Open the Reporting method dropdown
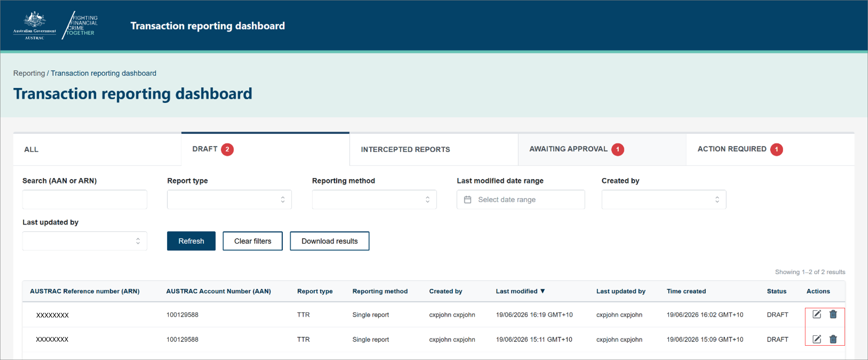 [x=374, y=200]
